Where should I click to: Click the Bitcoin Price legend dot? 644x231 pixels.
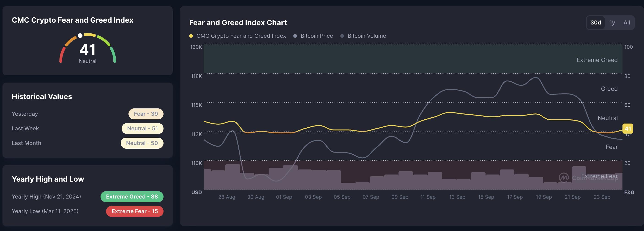click(295, 36)
